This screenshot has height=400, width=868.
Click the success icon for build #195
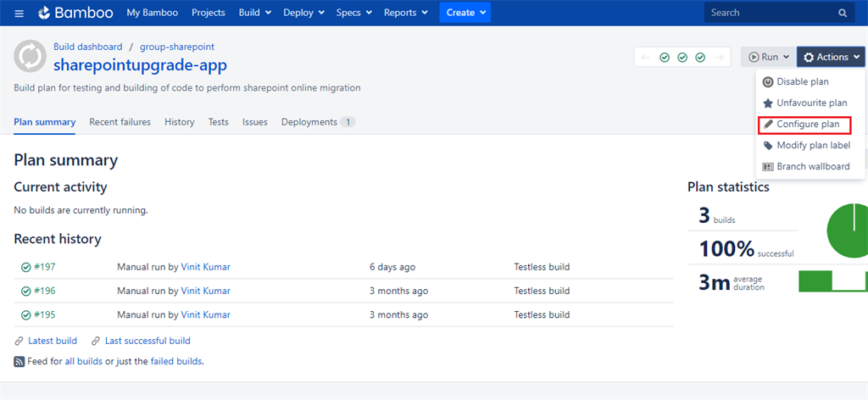26,314
